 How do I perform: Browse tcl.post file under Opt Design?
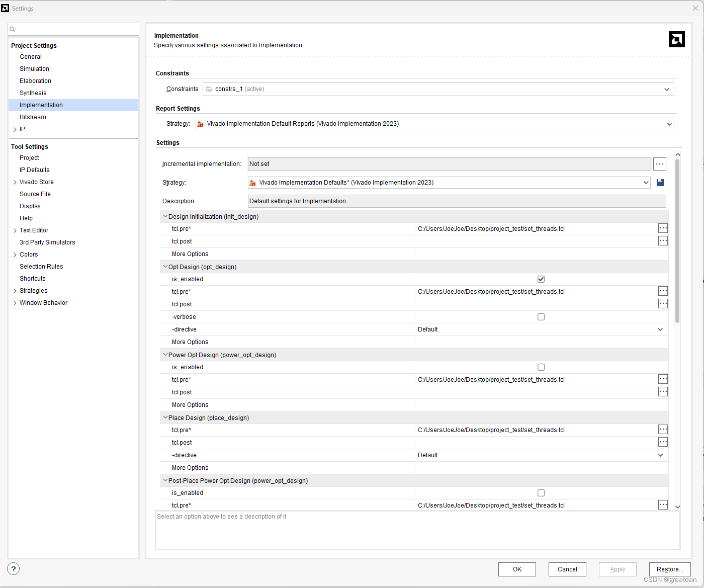[x=663, y=304]
